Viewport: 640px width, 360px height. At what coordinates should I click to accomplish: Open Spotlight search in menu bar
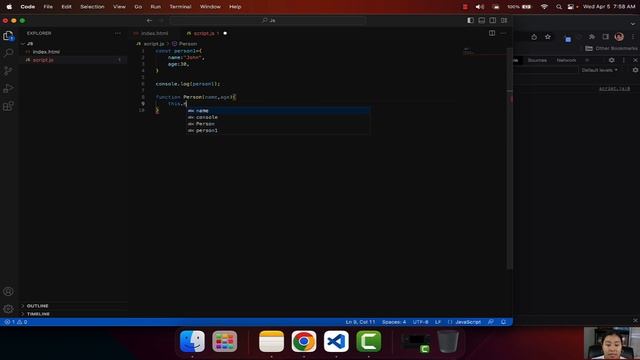pyautogui.click(x=558, y=7)
